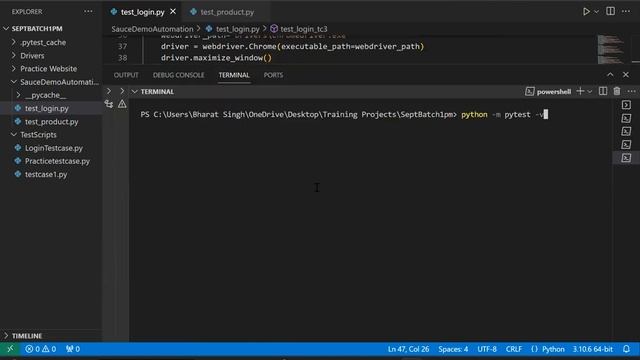Click the warning triangle icon left of terminal

(122, 104)
